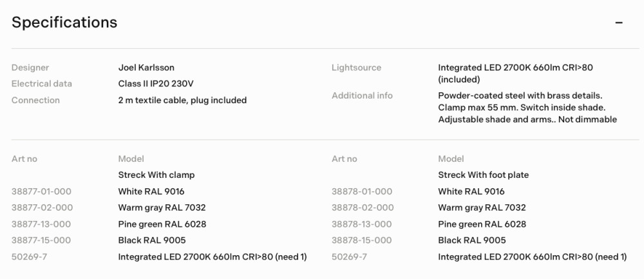Select article number 38878-13-000
This screenshot has height=279, width=644.
(361, 224)
